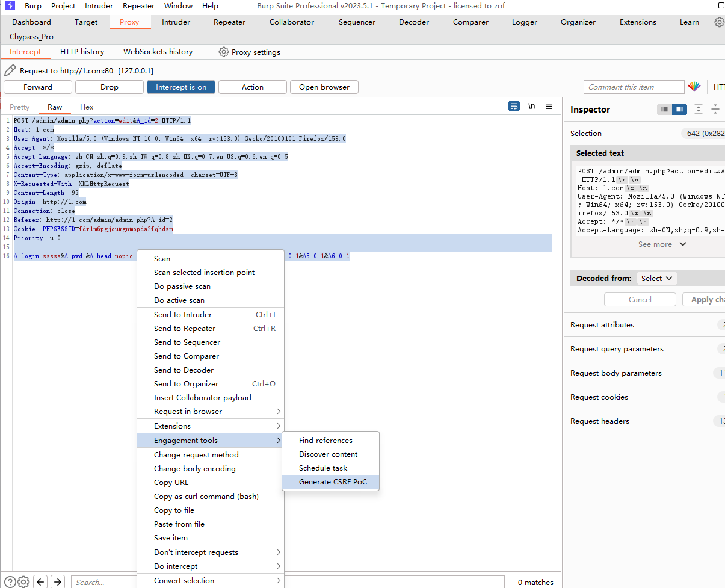
Task: Select Copy as curl command (bash)
Action: [x=211, y=497]
